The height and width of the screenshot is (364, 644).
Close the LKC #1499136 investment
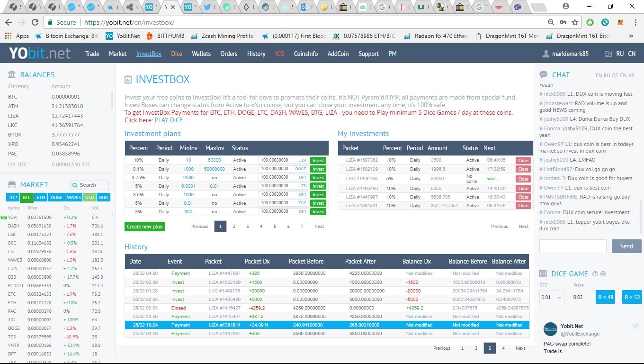(523, 179)
